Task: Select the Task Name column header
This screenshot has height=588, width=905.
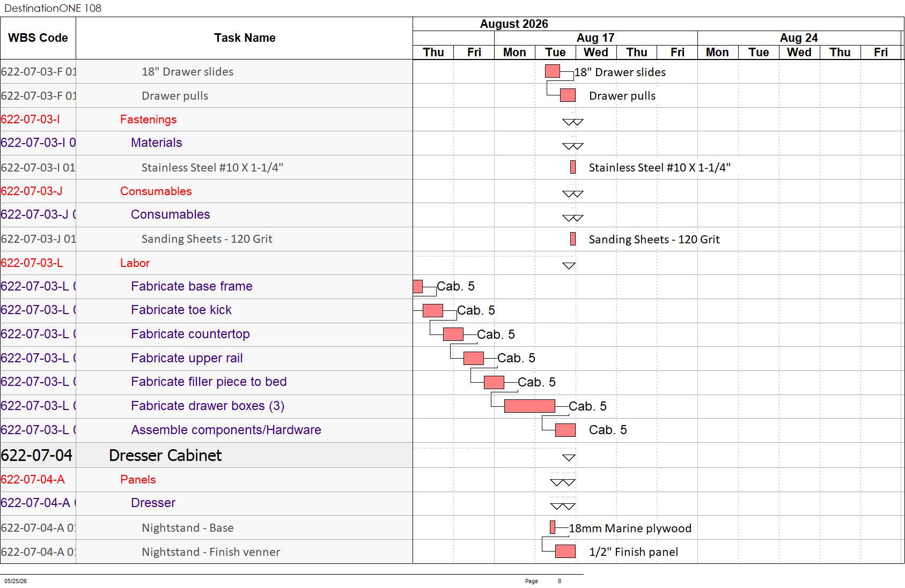Action: tap(245, 38)
